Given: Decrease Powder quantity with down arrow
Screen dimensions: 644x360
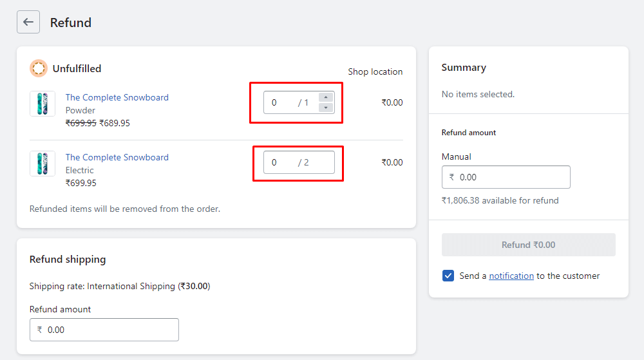Looking at the screenshot, I should pos(326,108).
